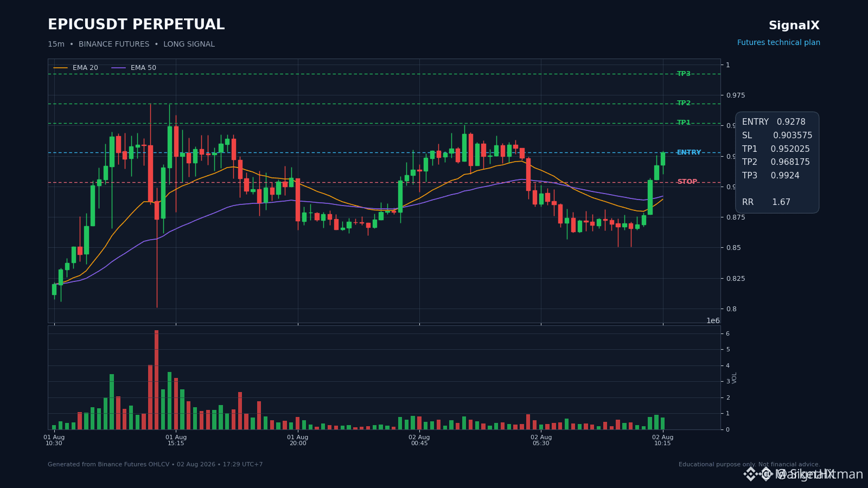Click the 'Generated from Binance Futures OHLCV' footer text
Screen dimensions: 868x488
coord(155,465)
